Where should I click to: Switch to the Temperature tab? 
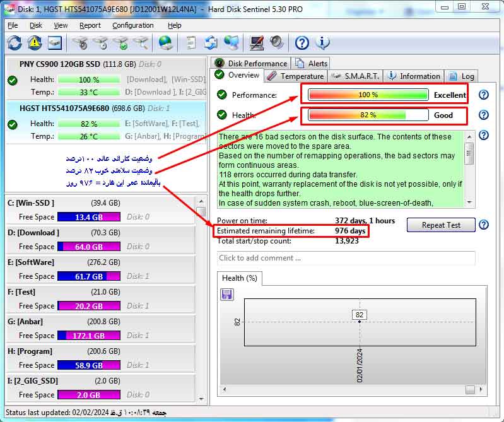click(x=296, y=76)
